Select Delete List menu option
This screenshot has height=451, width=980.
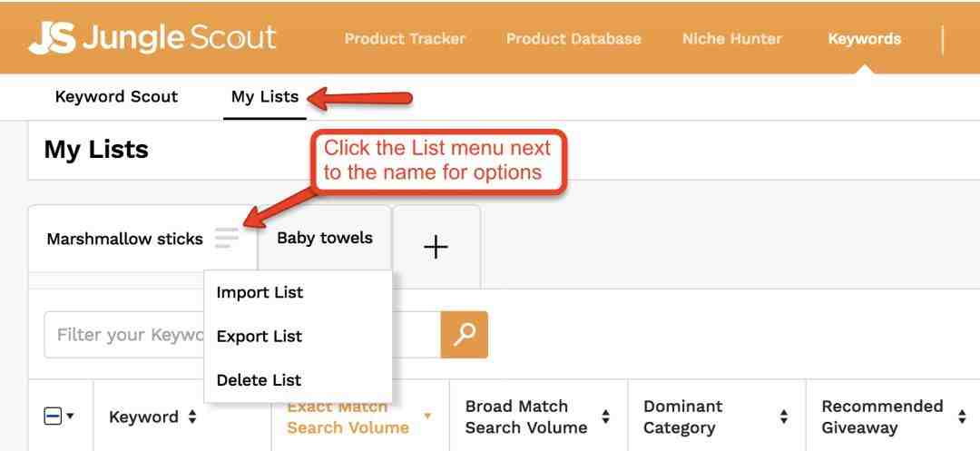(259, 379)
